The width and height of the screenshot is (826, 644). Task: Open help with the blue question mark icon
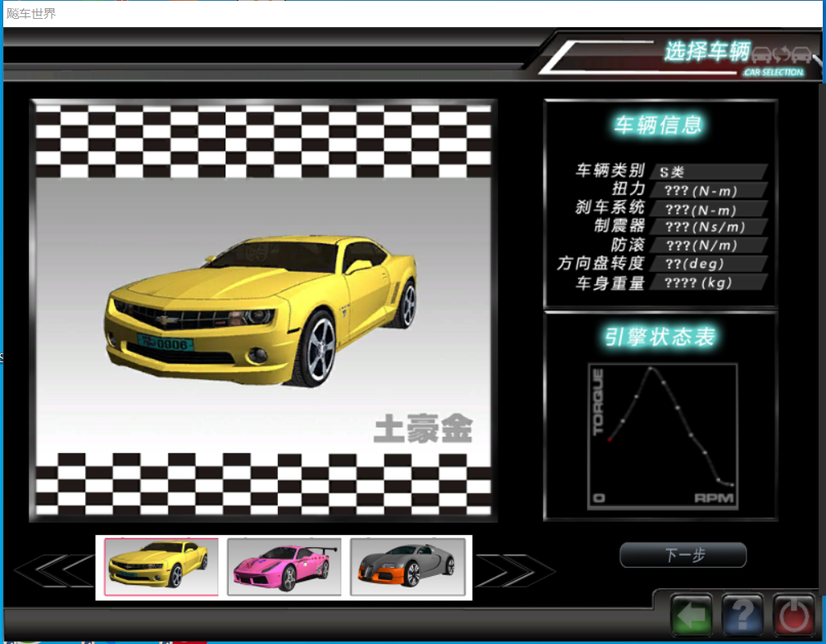[742, 615]
